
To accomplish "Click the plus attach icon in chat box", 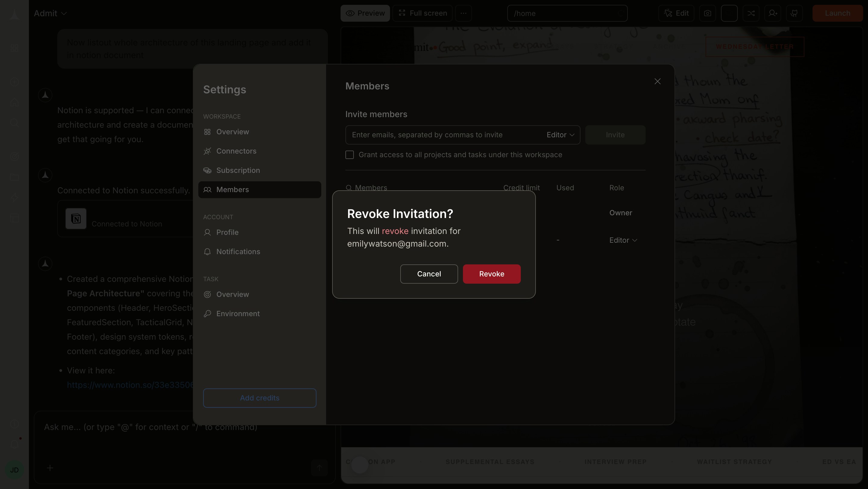I will [50, 468].
